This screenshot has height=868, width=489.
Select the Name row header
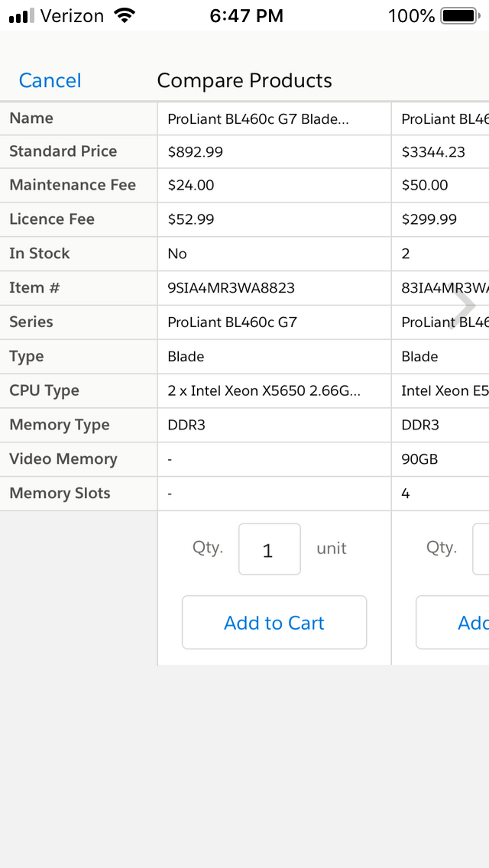(31, 118)
